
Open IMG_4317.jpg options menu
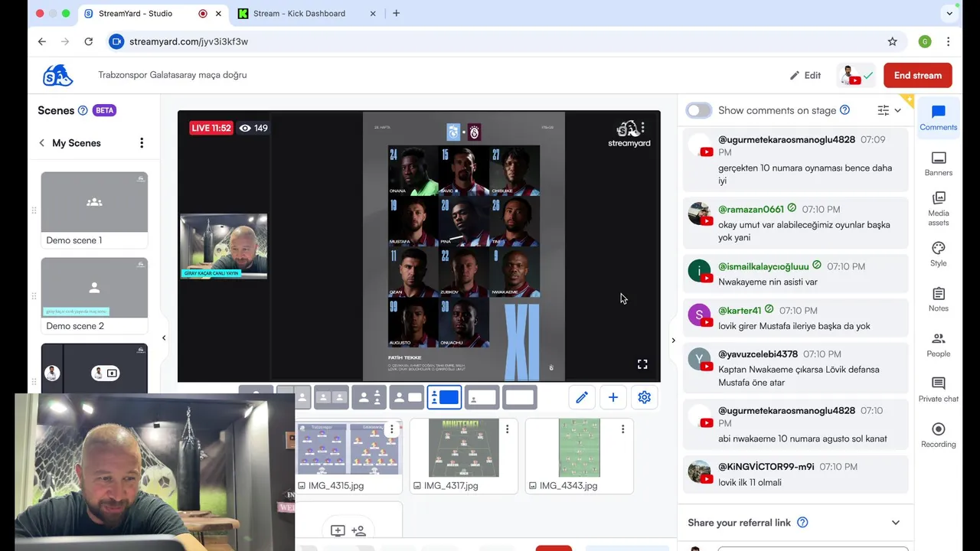(507, 429)
